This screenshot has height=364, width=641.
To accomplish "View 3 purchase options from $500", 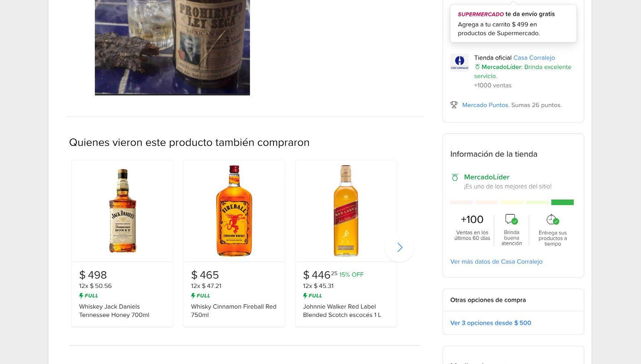I will click(x=491, y=323).
